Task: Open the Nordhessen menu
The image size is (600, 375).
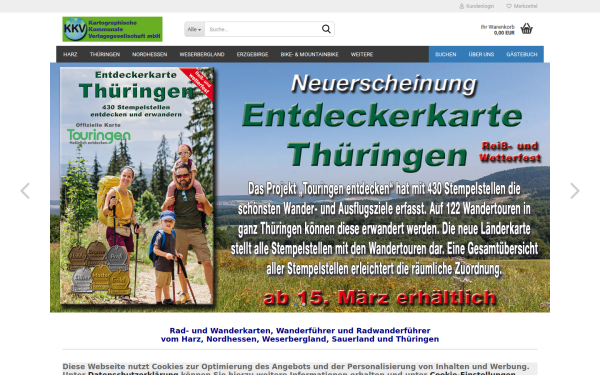Action: click(x=150, y=54)
